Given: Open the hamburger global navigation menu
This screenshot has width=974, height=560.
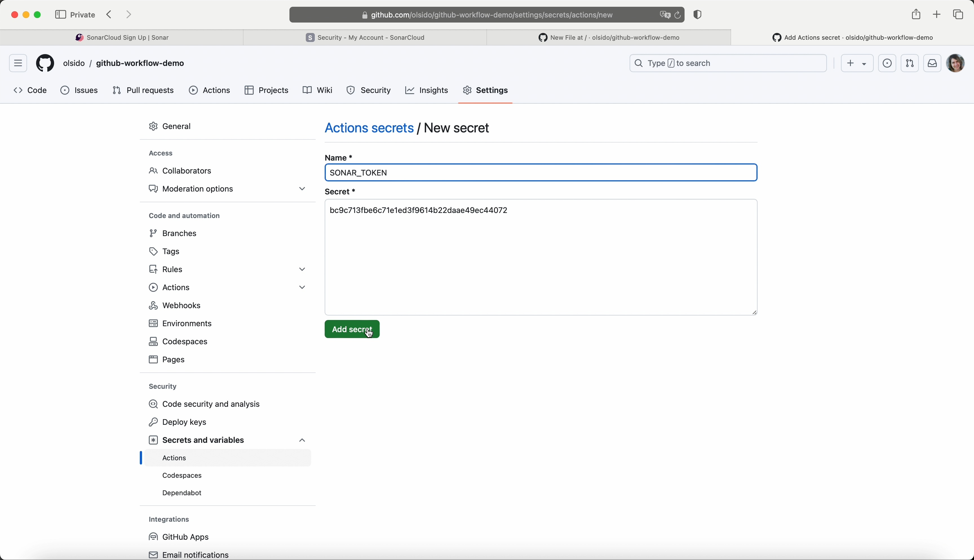Looking at the screenshot, I should [x=18, y=63].
